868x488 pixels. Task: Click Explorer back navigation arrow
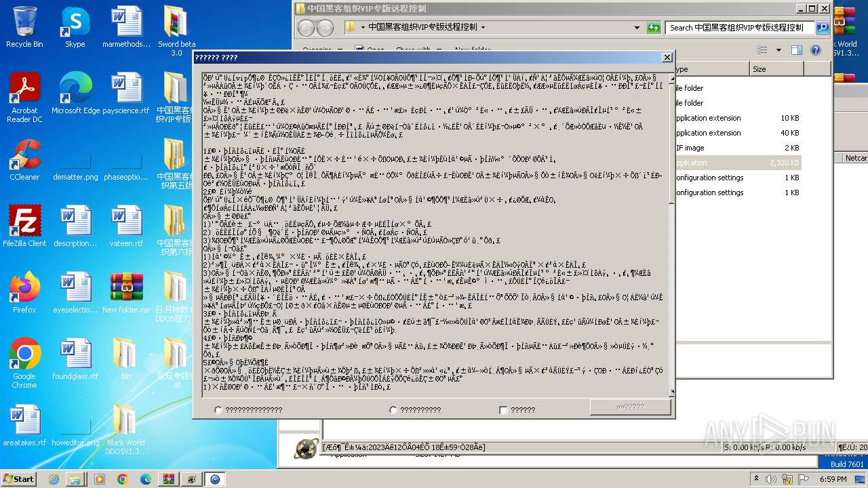307,28
